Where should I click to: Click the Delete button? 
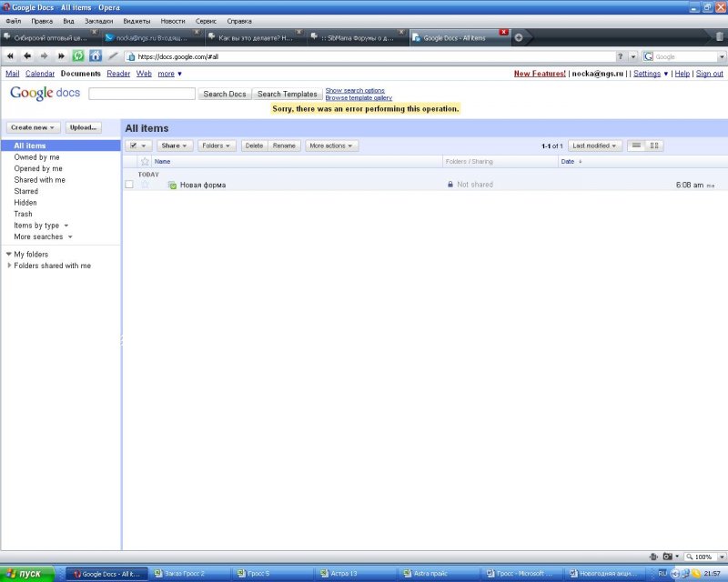pyautogui.click(x=254, y=145)
